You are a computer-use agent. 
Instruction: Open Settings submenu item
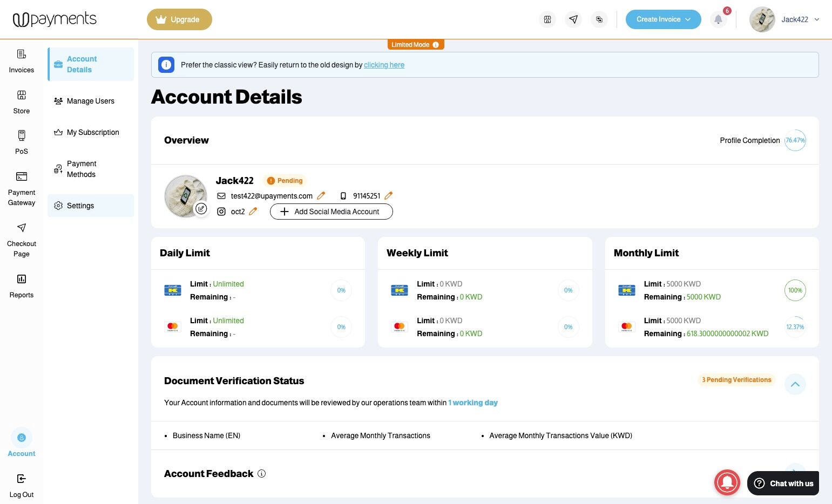click(91, 206)
